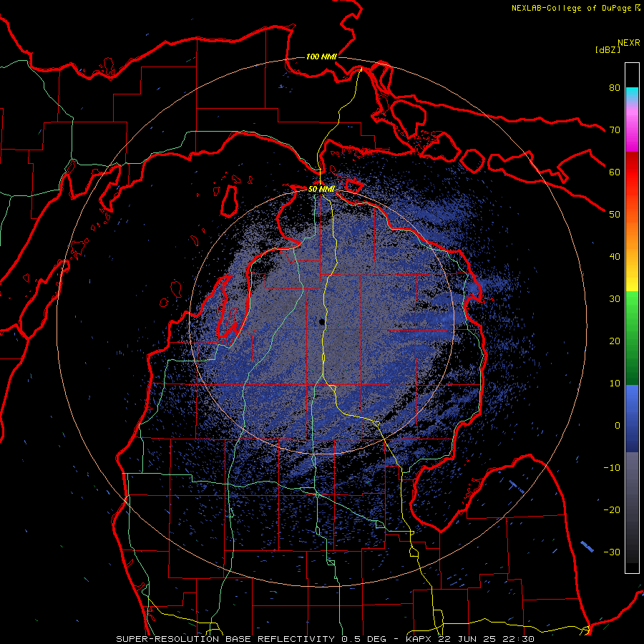644x644 pixels.
Task: Click the 80 value on the dBZ scale
Action: (615, 87)
